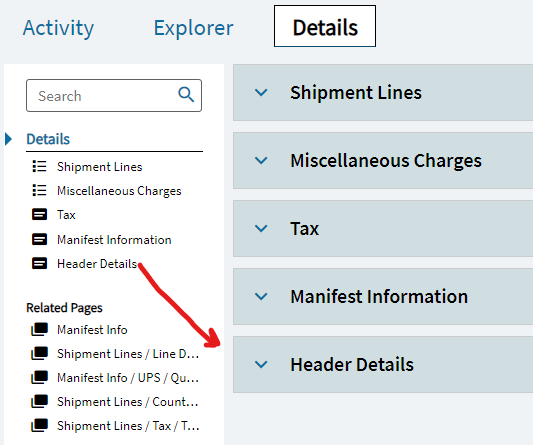Expand the Shipment Lines section chevron
Image resolution: width=533 pixels, height=445 pixels.
pyautogui.click(x=261, y=92)
